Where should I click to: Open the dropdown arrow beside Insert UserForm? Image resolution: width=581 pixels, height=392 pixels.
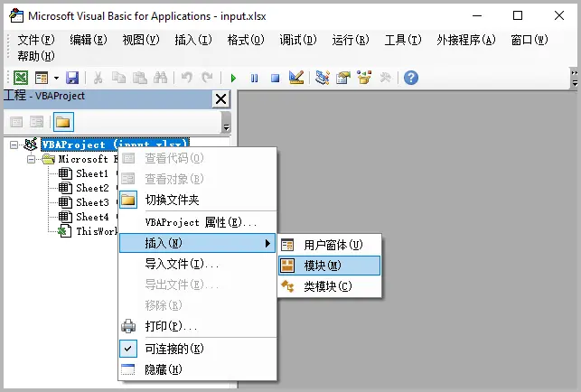(56, 78)
